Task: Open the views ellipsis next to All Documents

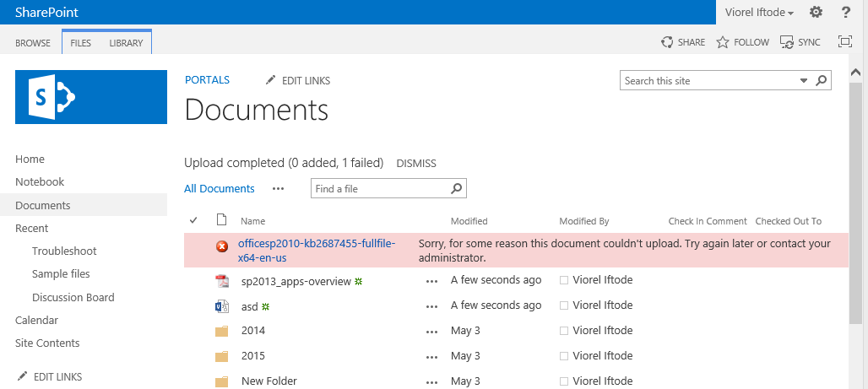Action: click(x=278, y=189)
